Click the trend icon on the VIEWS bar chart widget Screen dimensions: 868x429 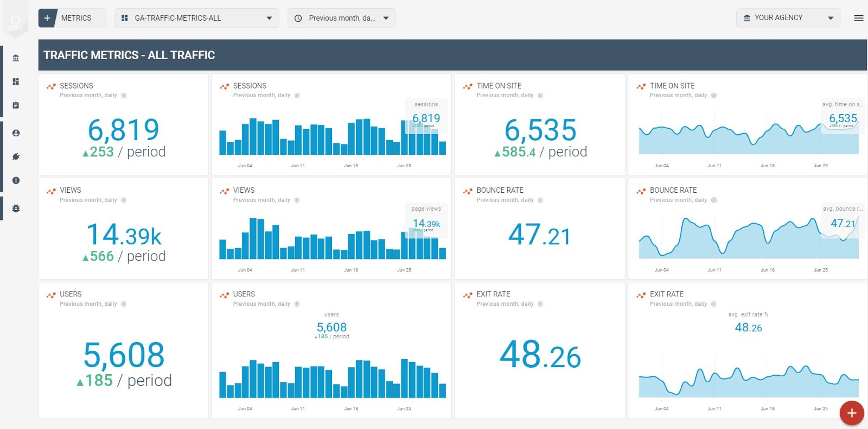click(x=225, y=191)
